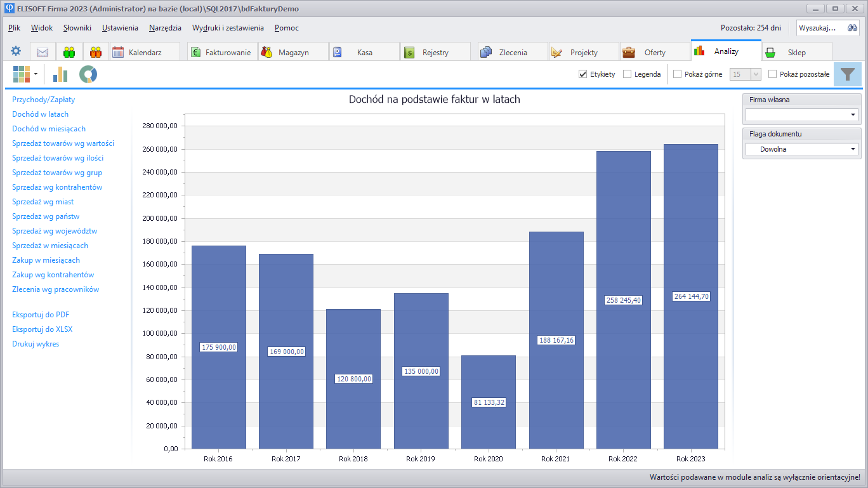Toggle the filter funnel button
The width and height of the screenshot is (868, 488).
point(847,74)
